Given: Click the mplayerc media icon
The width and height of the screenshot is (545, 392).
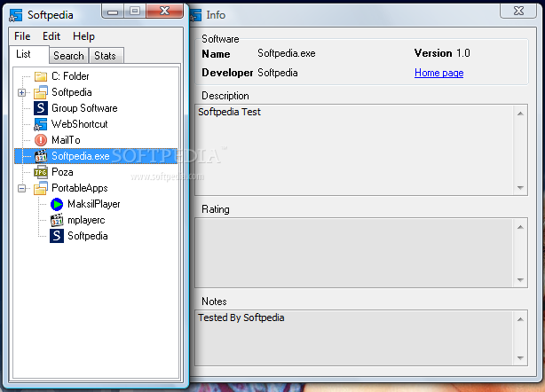Looking at the screenshot, I should click(57, 220).
